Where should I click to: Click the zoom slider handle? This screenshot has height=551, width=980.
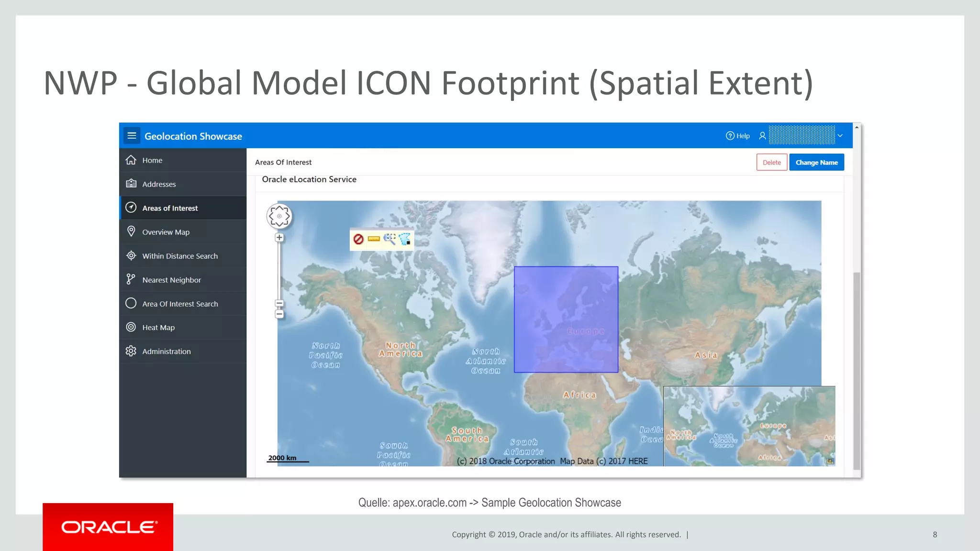point(279,303)
